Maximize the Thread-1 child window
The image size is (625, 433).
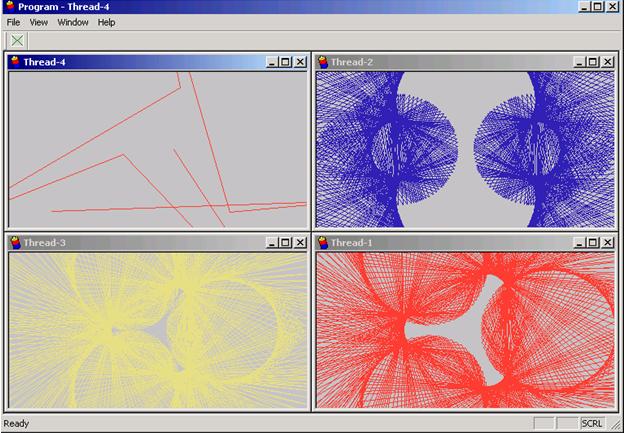[x=593, y=242]
